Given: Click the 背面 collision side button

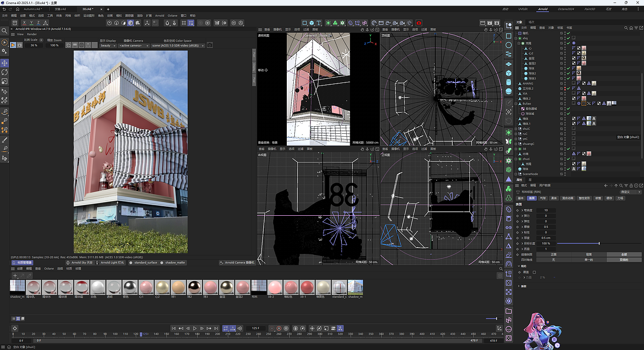Looking at the screenshot, I should [x=589, y=254].
